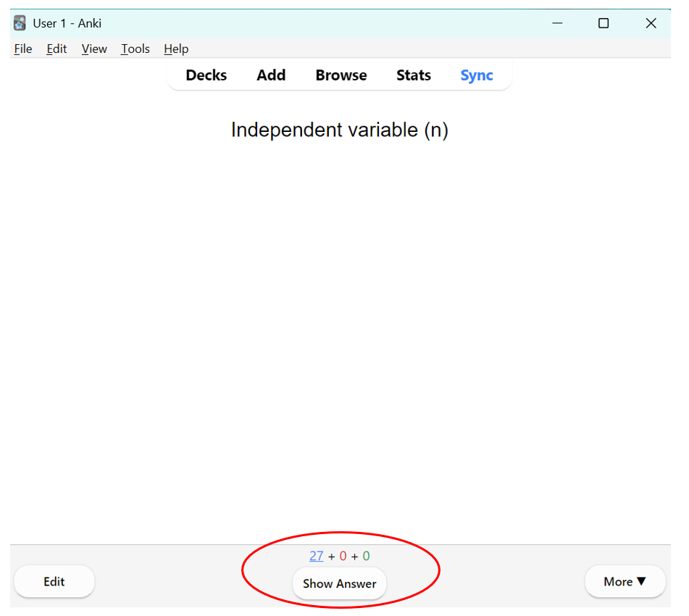This screenshot has height=616, width=689.
Task: Click the red learning count 0
Action: click(x=343, y=556)
